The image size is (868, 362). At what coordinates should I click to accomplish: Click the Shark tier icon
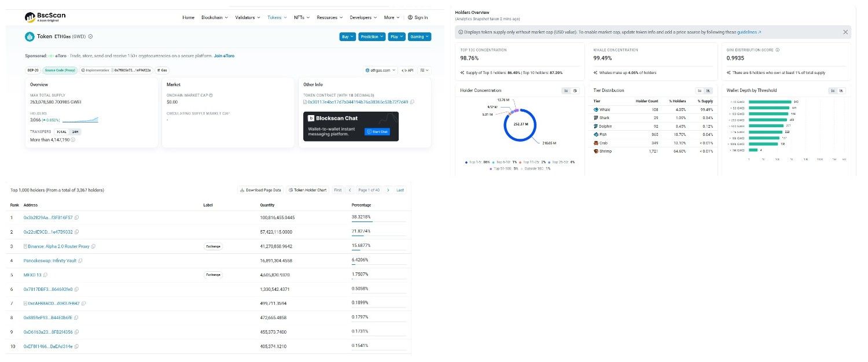596,118
